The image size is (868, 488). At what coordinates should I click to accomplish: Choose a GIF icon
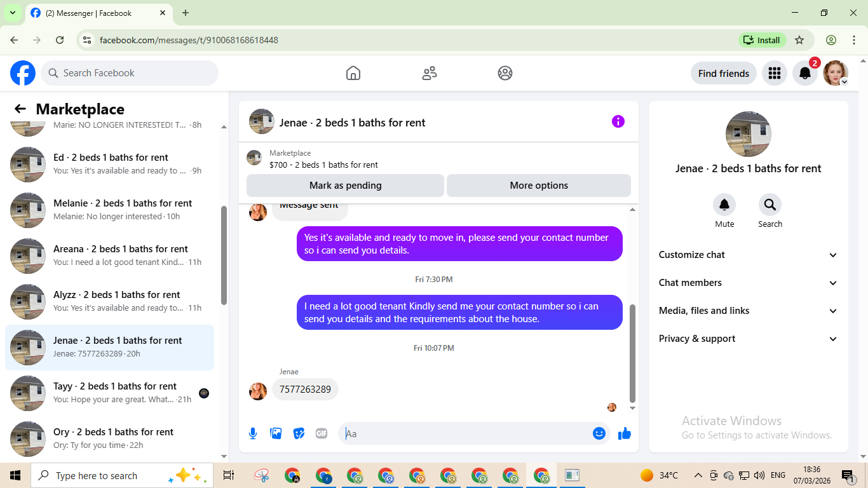[x=322, y=433]
